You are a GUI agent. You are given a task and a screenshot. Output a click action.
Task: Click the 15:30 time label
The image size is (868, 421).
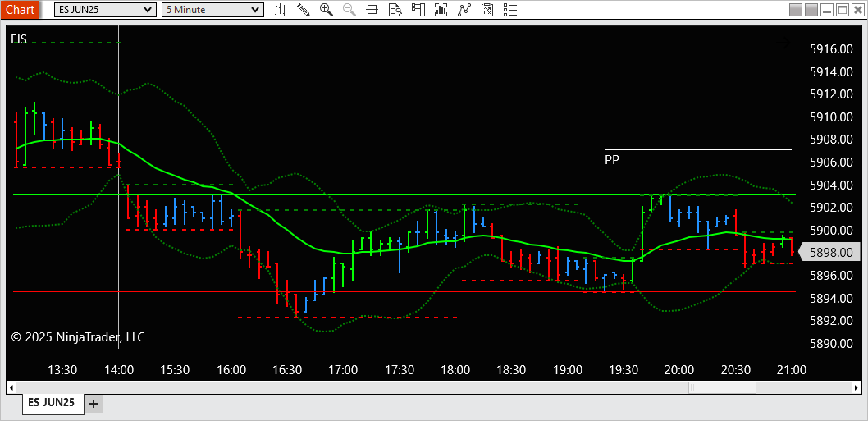(175, 369)
